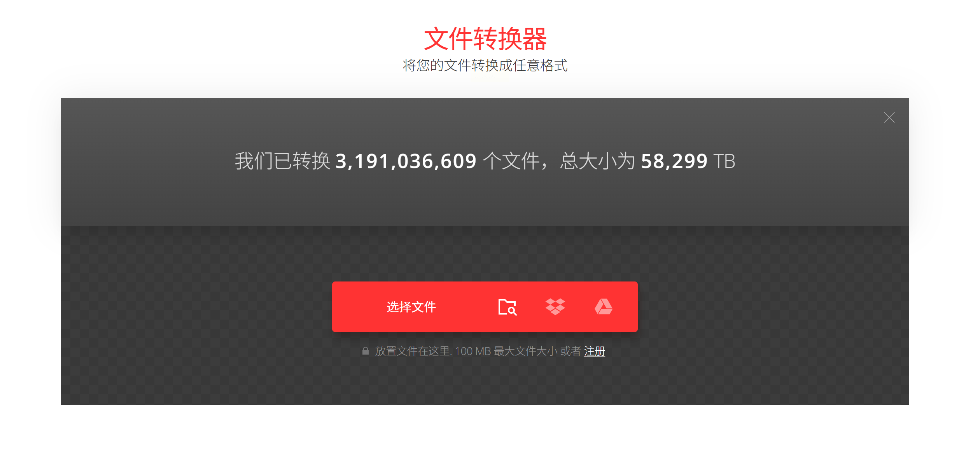Click the TB unit after 58,299

(724, 161)
